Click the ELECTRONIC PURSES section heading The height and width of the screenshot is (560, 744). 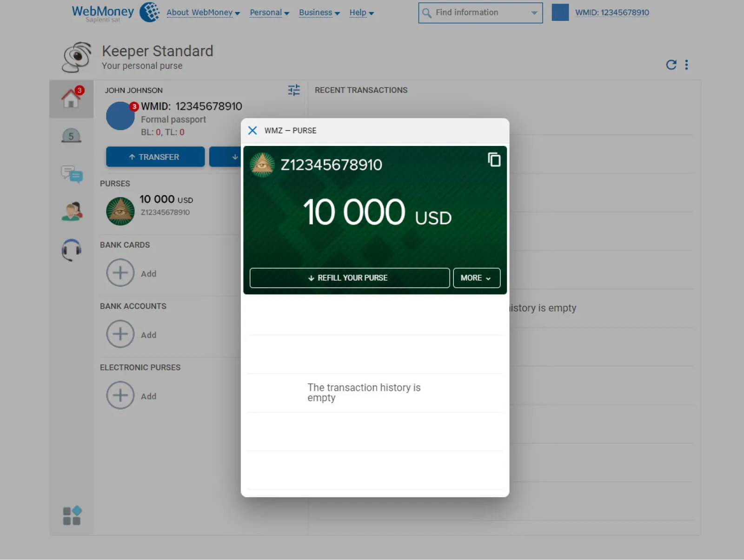tap(140, 367)
